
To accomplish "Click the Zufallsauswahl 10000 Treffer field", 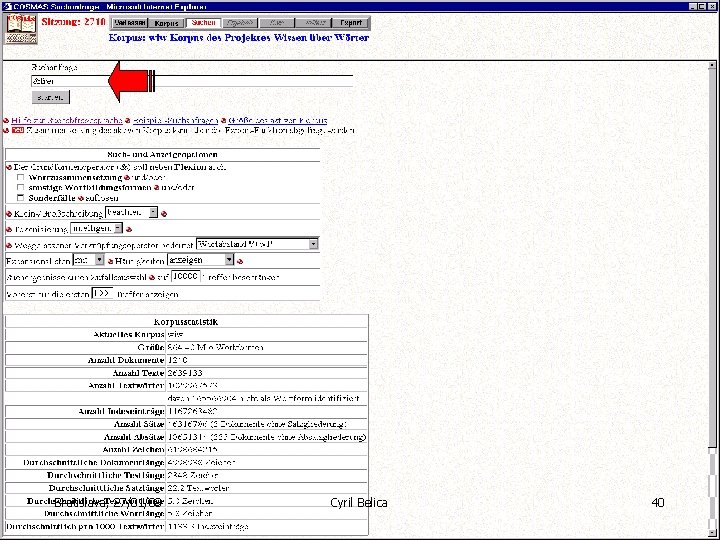I will coord(186,276).
